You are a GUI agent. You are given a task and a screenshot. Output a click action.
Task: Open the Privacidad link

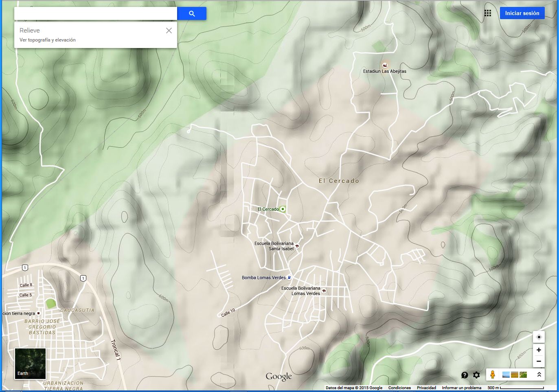point(426,388)
